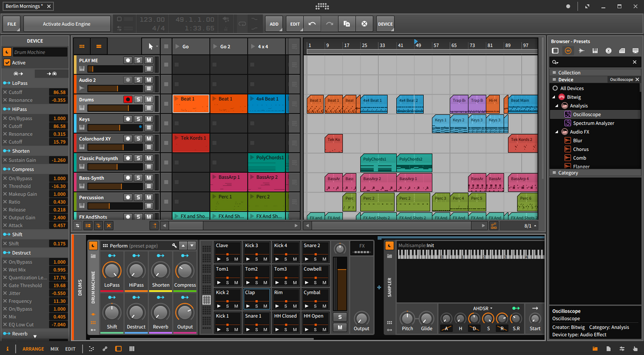644x355 pixels.
Task: Open the DEVICE menu in toolbar
Action: [385, 24]
